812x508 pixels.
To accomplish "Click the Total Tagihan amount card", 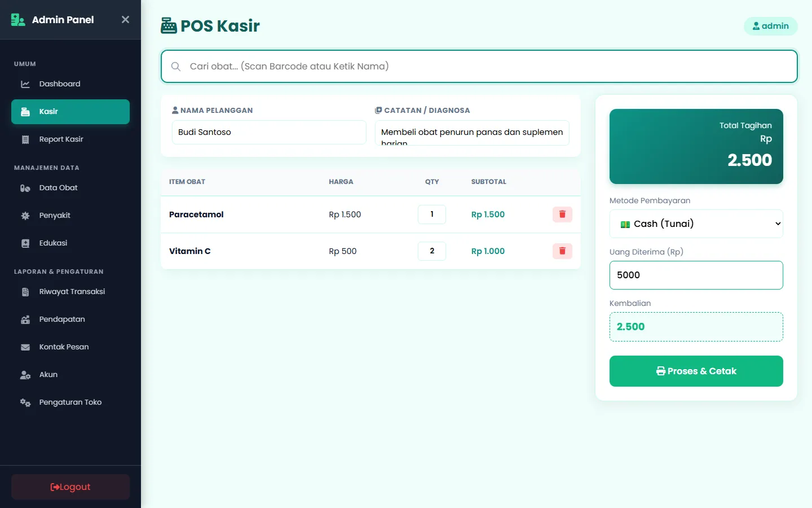I will coord(696,146).
